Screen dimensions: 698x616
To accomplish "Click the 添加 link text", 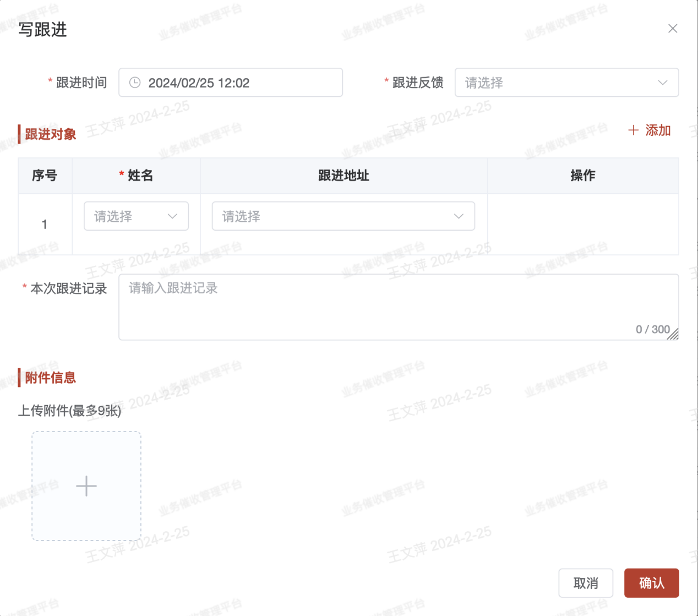I will point(658,130).
